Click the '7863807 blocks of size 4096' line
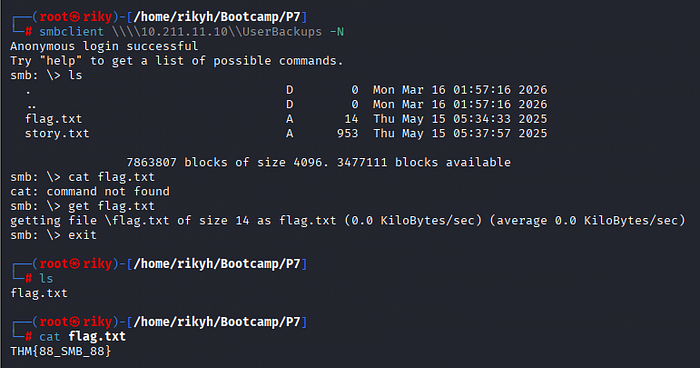Image resolution: width=700 pixels, height=368 pixels. [x=318, y=162]
